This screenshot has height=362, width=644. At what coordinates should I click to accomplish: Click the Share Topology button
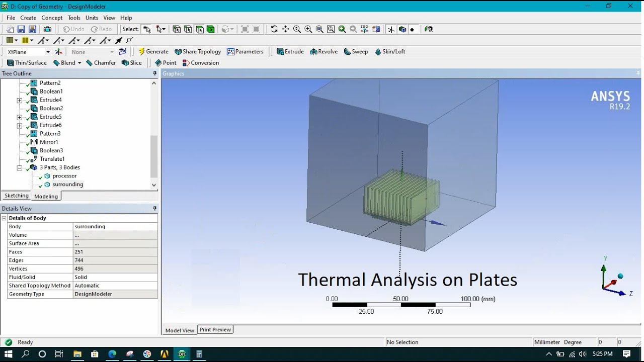(198, 52)
